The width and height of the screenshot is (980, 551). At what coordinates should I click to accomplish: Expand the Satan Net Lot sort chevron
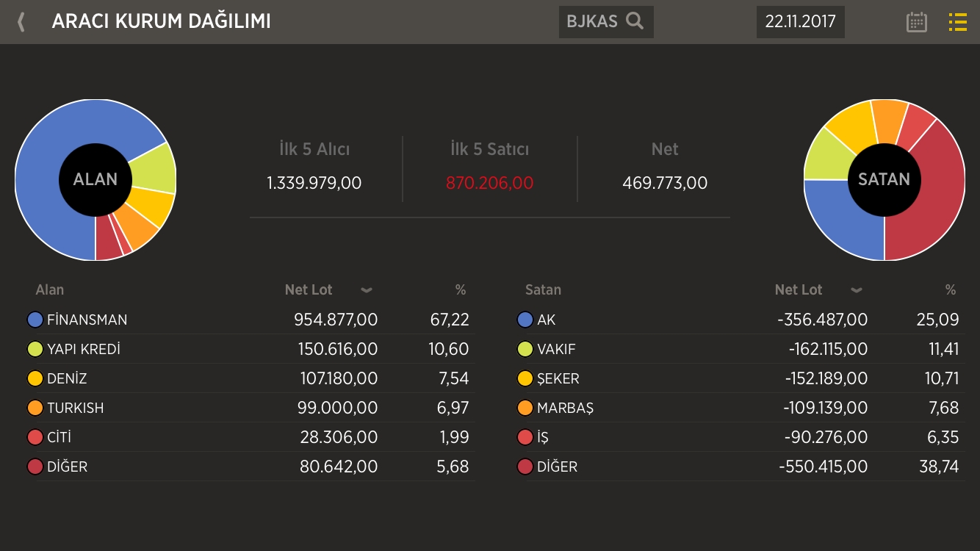[856, 290]
